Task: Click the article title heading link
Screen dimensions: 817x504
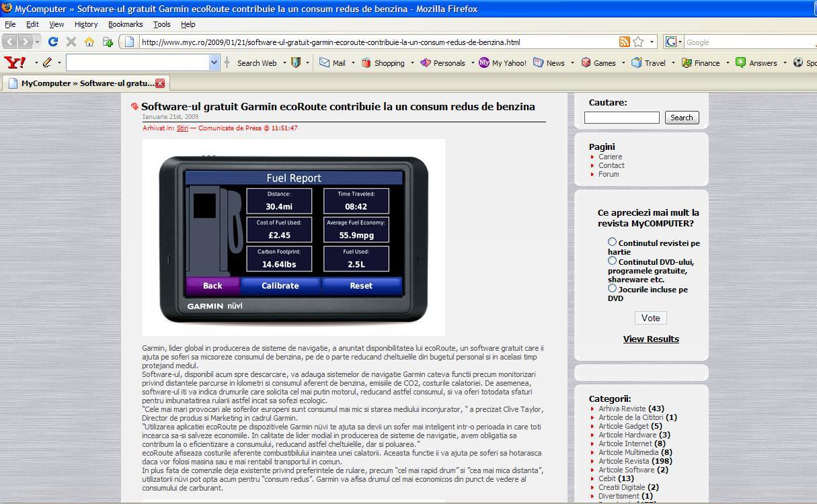Action: tap(338, 106)
